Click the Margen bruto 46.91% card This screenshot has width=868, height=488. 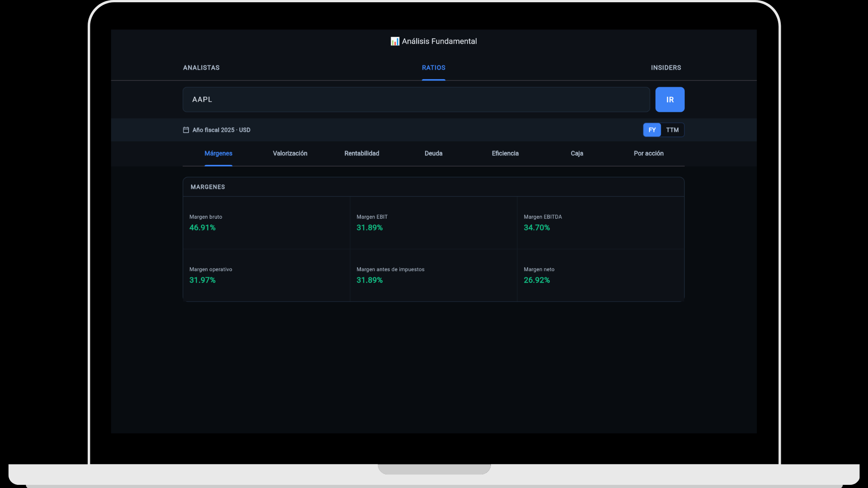266,223
